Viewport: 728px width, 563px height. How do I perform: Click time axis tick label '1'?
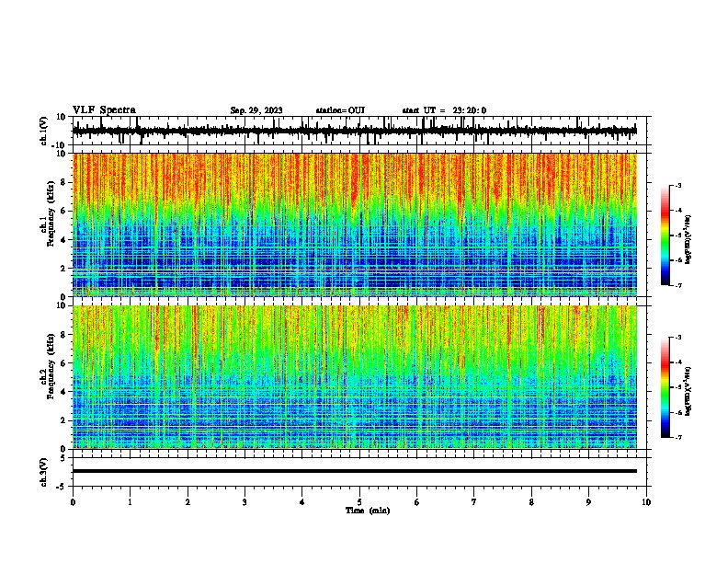(x=130, y=502)
